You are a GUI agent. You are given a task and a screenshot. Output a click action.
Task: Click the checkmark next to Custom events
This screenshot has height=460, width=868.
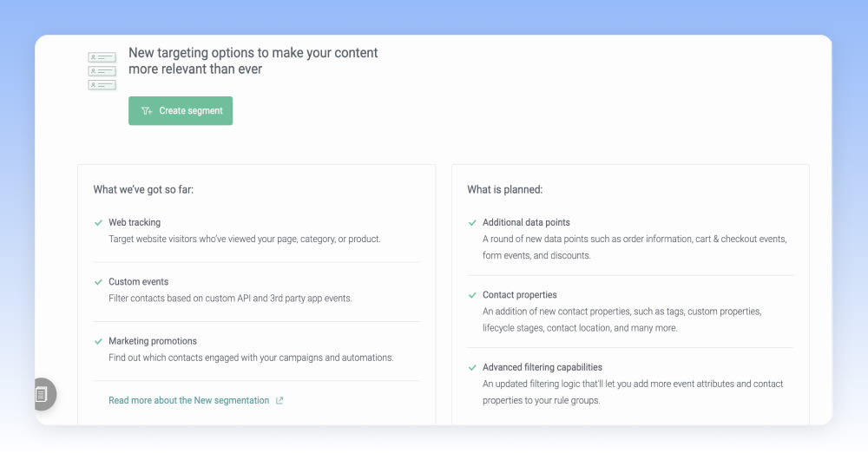(99, 282)
